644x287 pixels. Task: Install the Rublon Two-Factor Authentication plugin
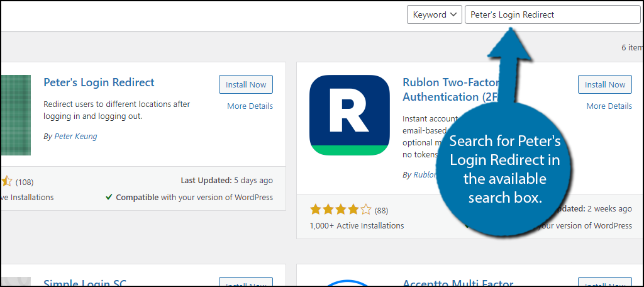(x=605, y=85)
